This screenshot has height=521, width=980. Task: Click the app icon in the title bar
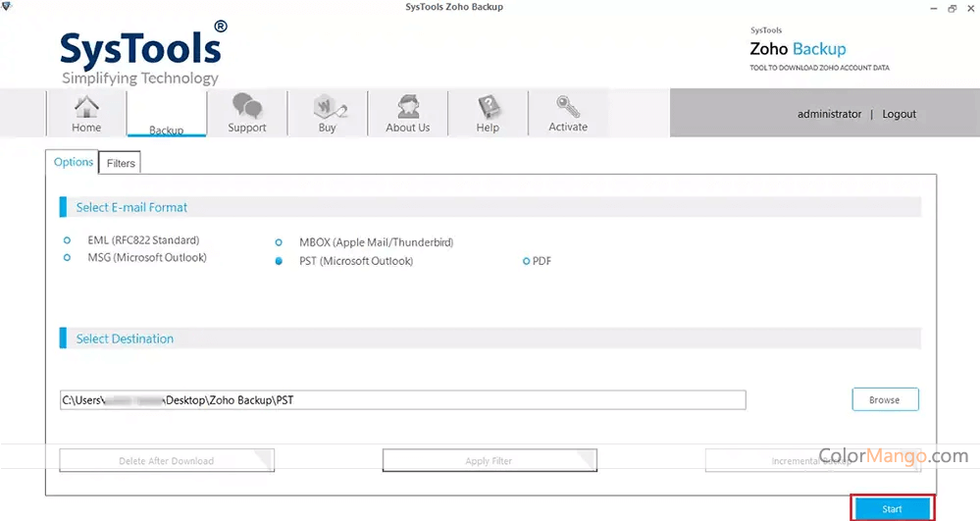pyautogui.click(x=6, y=6)
